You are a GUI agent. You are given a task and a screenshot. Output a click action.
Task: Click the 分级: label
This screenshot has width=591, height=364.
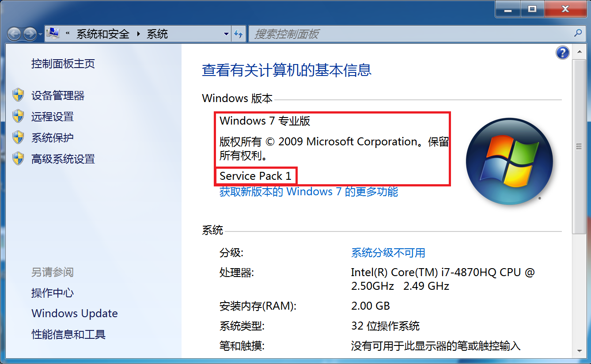231,253
